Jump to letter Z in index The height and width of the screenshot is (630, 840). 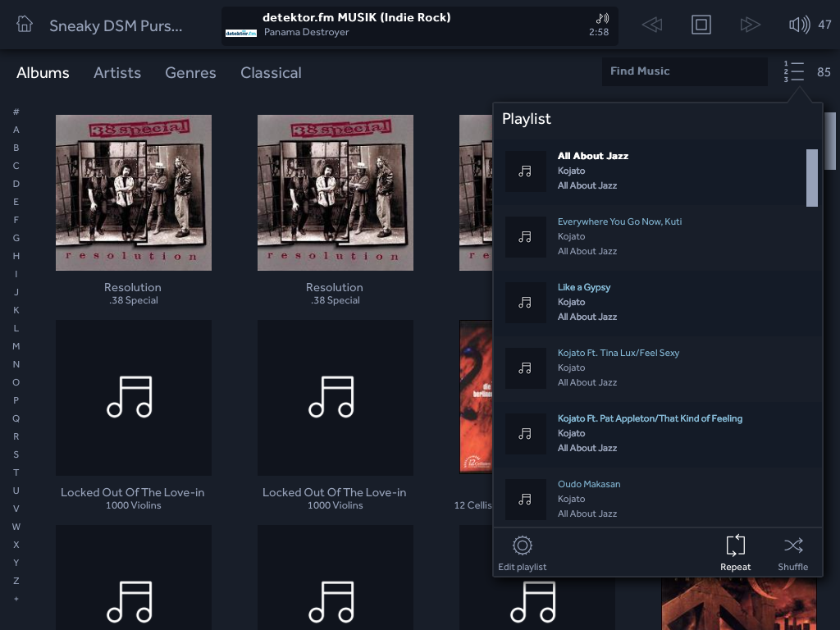(x=16, y=581)
